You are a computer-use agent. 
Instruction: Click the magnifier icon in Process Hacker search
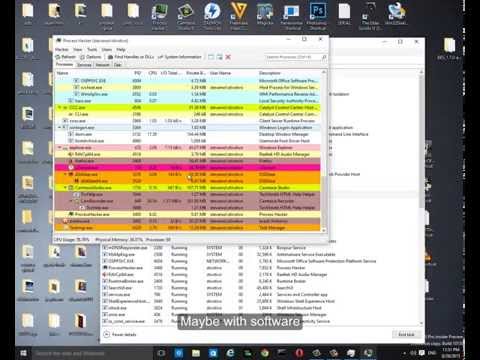pos(324,57)
